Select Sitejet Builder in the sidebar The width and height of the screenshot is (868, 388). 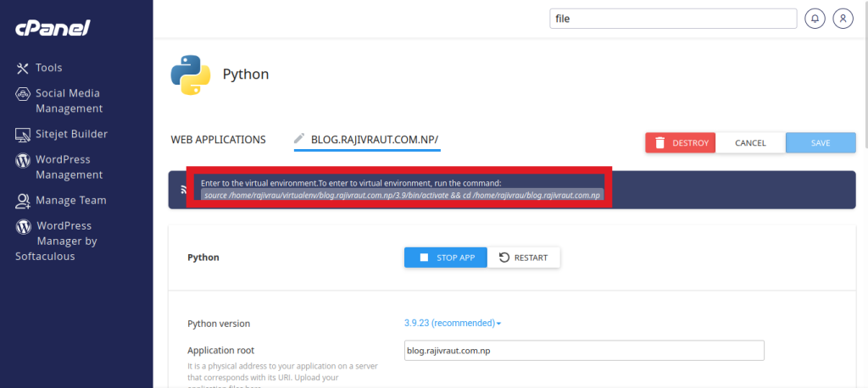[71, 134]
